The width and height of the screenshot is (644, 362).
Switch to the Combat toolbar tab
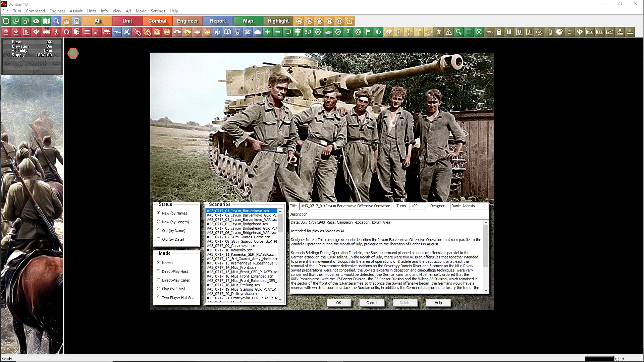(157, 21)
